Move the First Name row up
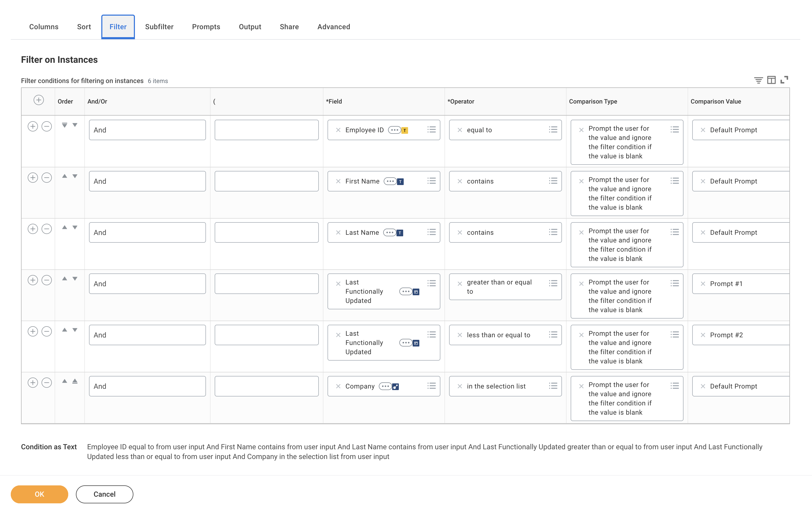This screenshot has height=510, width=812. coord(64,176)
